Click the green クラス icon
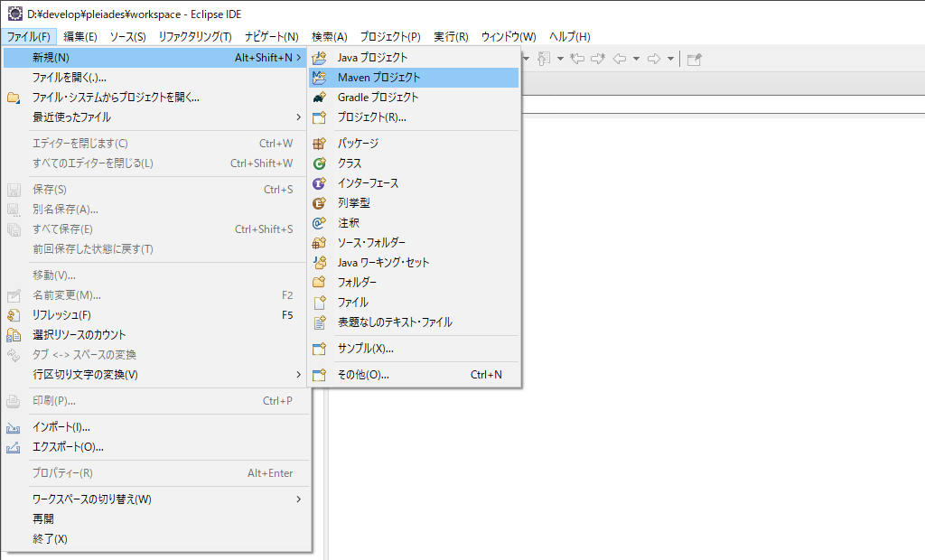925x560 pixels. point(319,163)
